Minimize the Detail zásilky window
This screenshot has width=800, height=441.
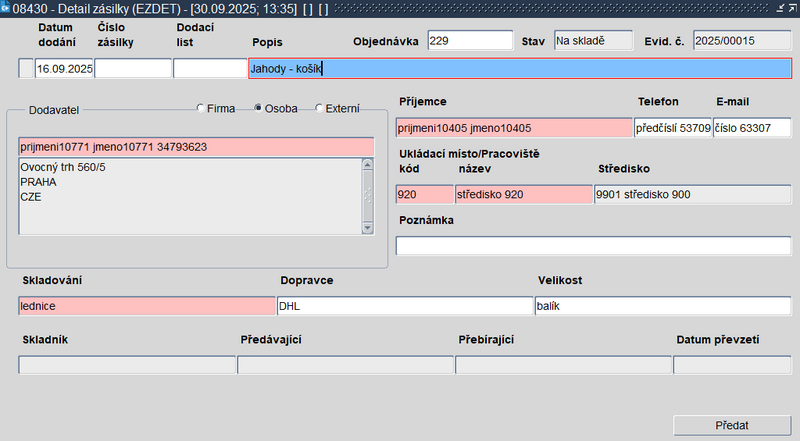(781, 8)
